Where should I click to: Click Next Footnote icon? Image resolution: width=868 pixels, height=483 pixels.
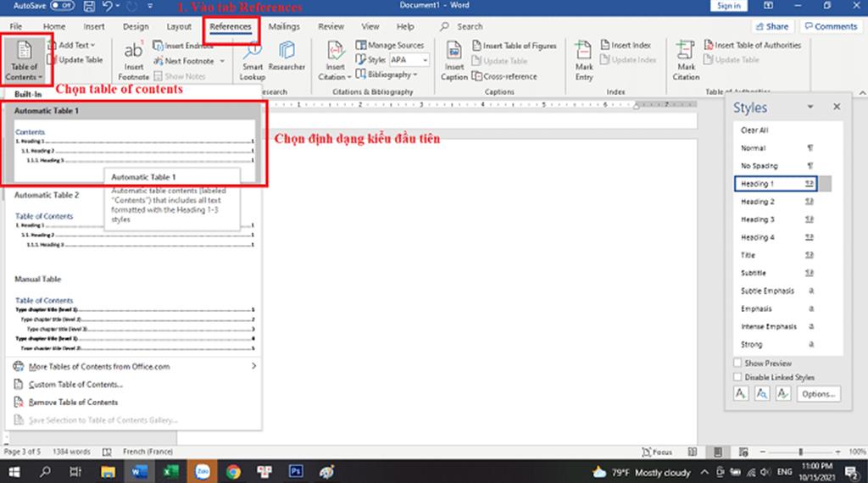pos(159,61)
